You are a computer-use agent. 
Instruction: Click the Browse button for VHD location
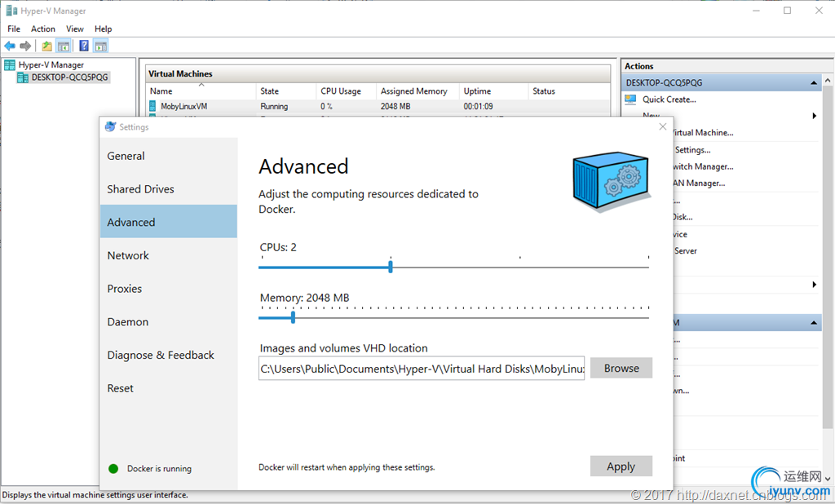point(621,368)
